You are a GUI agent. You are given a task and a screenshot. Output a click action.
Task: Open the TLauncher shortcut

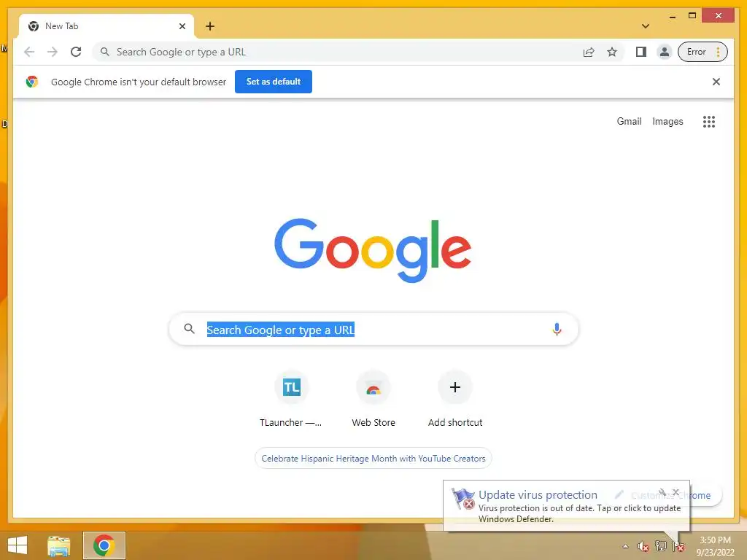tap(291, 399)
